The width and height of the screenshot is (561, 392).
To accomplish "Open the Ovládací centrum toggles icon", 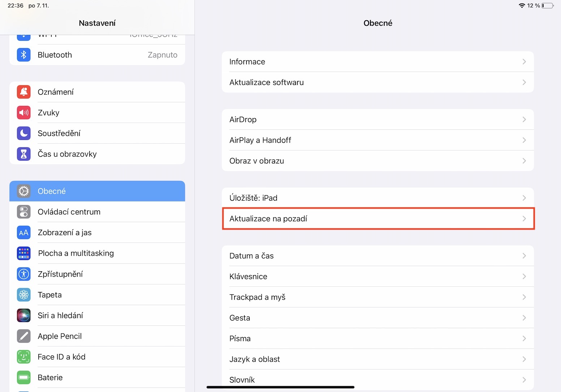I will point(24,212).
